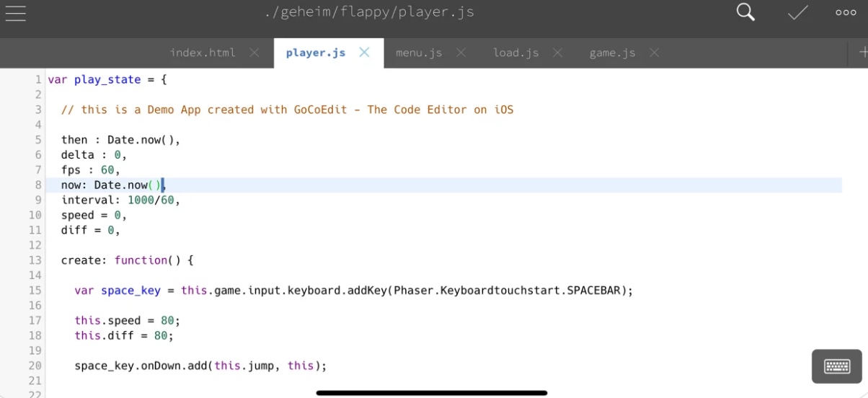This screenshot has width=868, height=398.
Task: Tap line number 1 in gutter
Action: click(38, 79)
